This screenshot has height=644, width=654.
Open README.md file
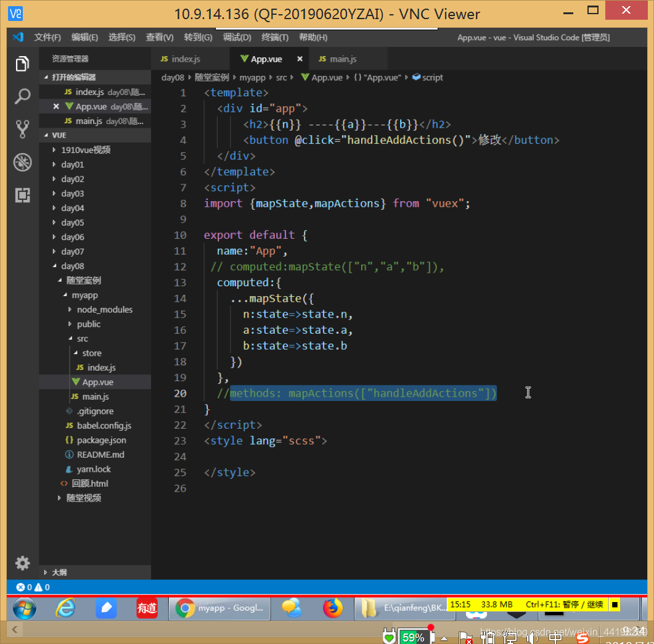pos(95,455)
